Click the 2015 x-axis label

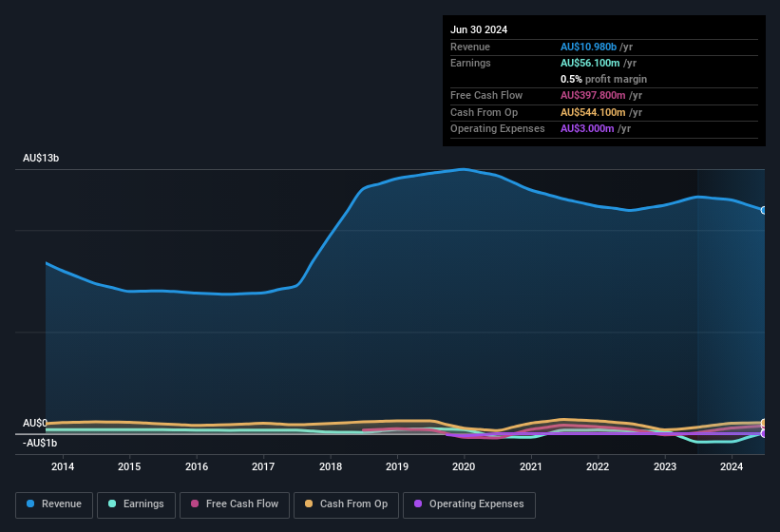(129, 466)
